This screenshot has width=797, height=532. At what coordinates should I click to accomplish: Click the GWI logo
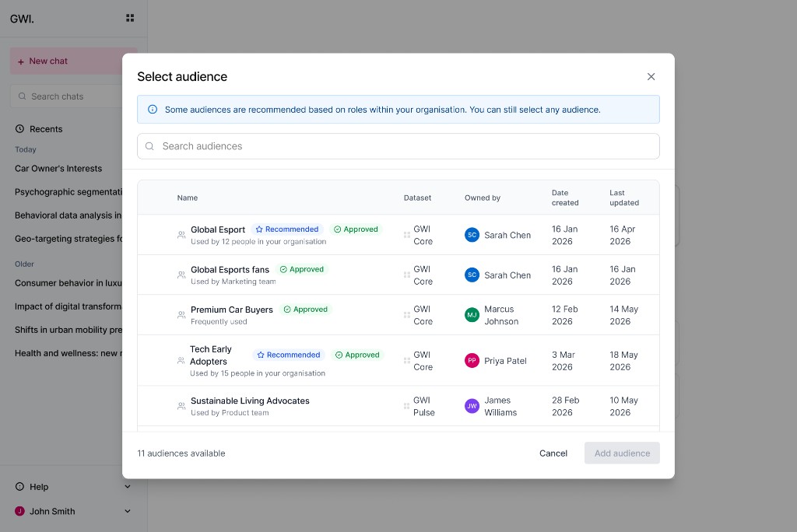coord(22,19)
